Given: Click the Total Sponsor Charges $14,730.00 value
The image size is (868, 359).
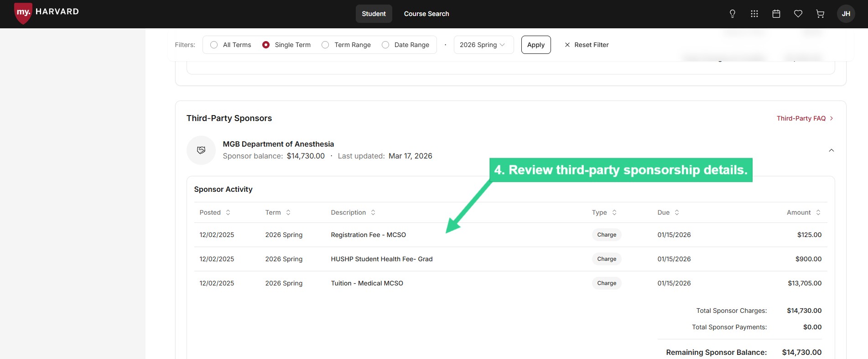Looking at the screenshot, I should click(x=804, y=311).
